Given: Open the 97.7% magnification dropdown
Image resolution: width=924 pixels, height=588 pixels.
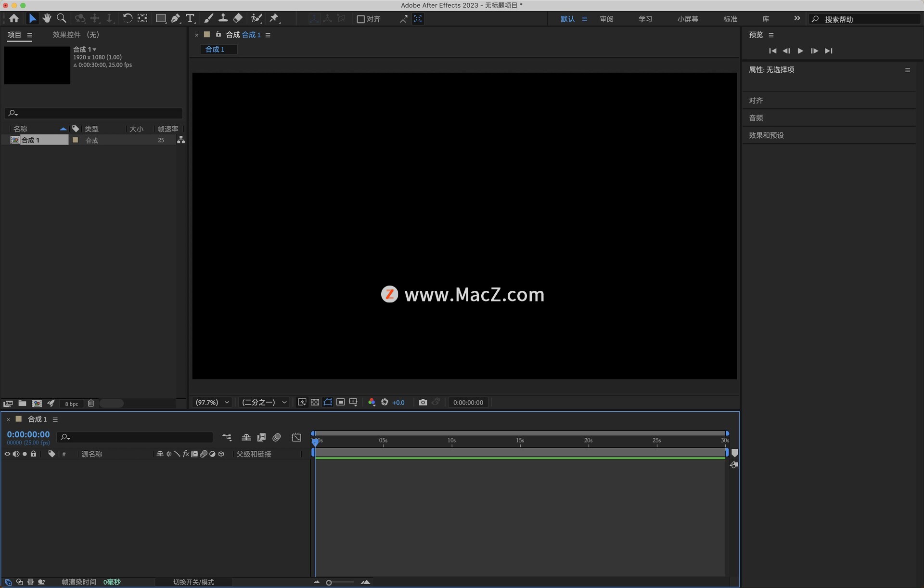Looking at the screenshot, I should tap(212, 402).
